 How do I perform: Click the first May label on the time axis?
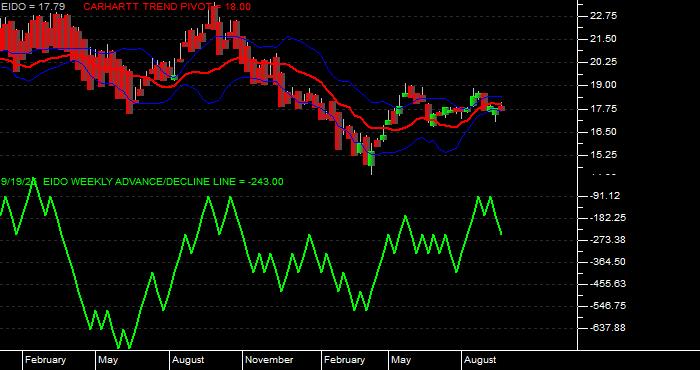coord(108,360)
